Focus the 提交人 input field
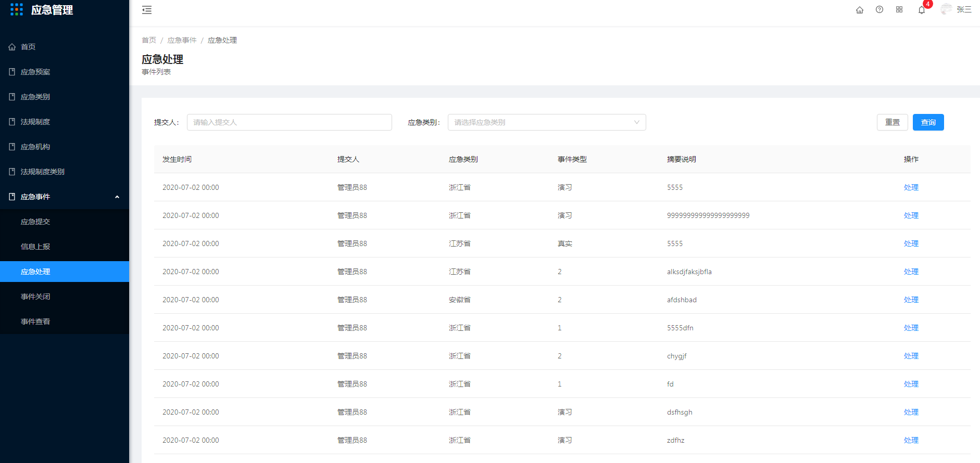Screen dimensions: 980x463 click(x=290, y=122)
